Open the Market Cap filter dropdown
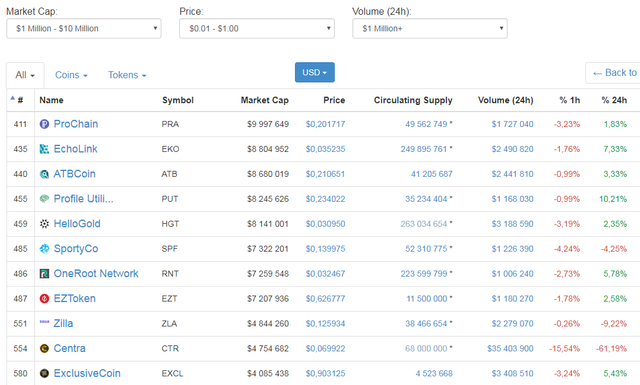Image resolution: width=640 pixels, height=385 pixels. pos(84,29)
